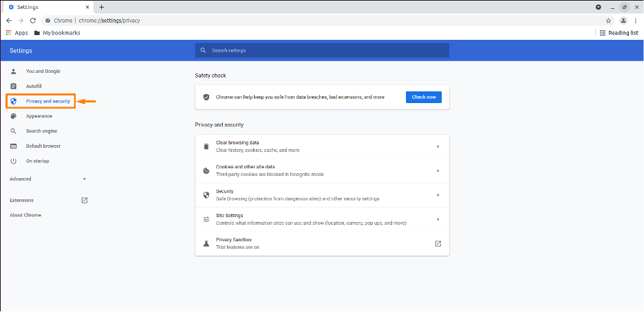The height and width of the screenshot is (312, 644).
Task: Click the Clear browsing data trash icon
Action: [x=206, y=146]
